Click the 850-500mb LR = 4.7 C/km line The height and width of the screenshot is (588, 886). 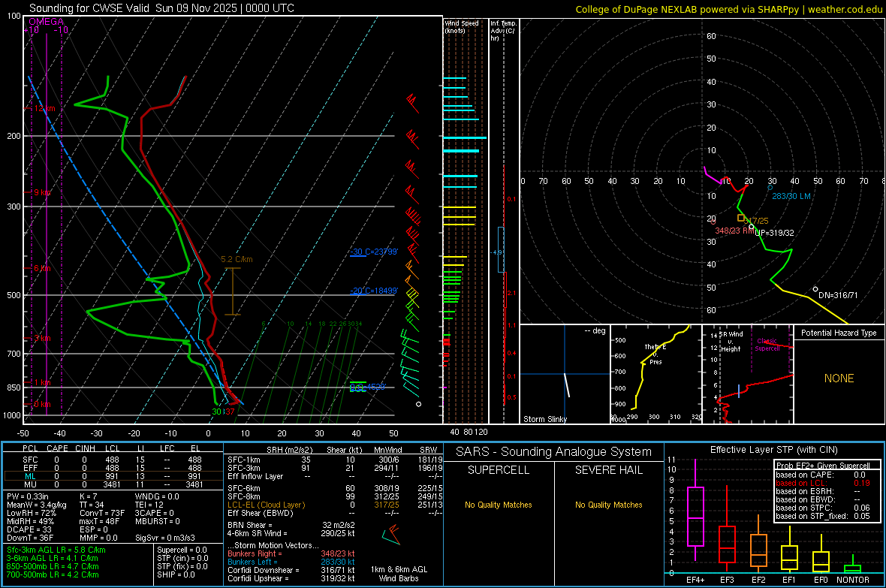tap(53, 566)
